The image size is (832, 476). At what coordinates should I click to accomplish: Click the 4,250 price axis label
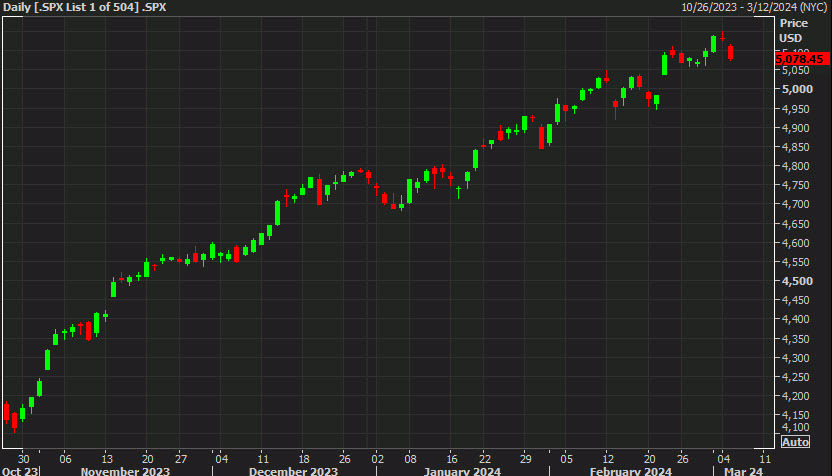point(795,377)
